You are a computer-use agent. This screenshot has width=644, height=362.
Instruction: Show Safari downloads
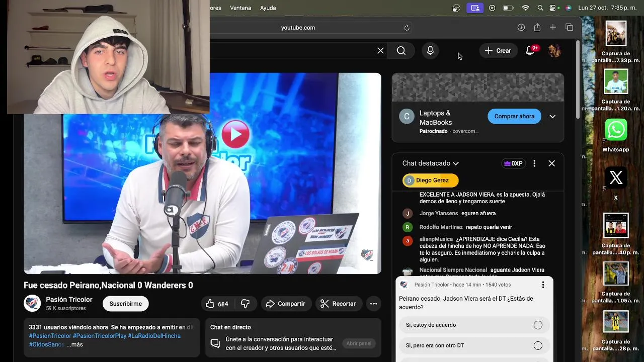pyautogui.click(x=521, y=28)
